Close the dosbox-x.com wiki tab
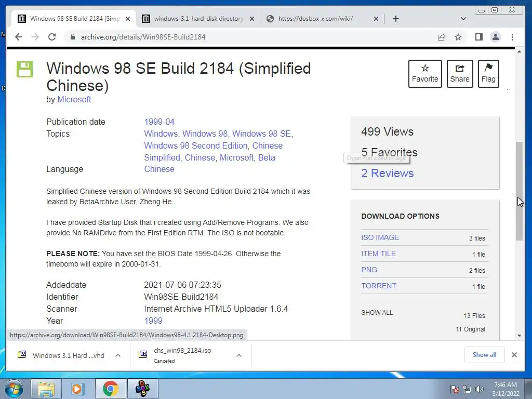The image size is (532, 399). pos(376,19)
